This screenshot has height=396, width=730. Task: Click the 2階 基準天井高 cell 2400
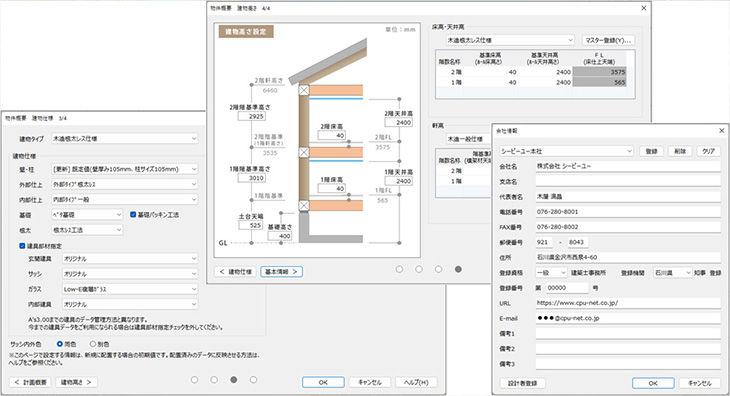pyautogui.click(x=545, y=72)
